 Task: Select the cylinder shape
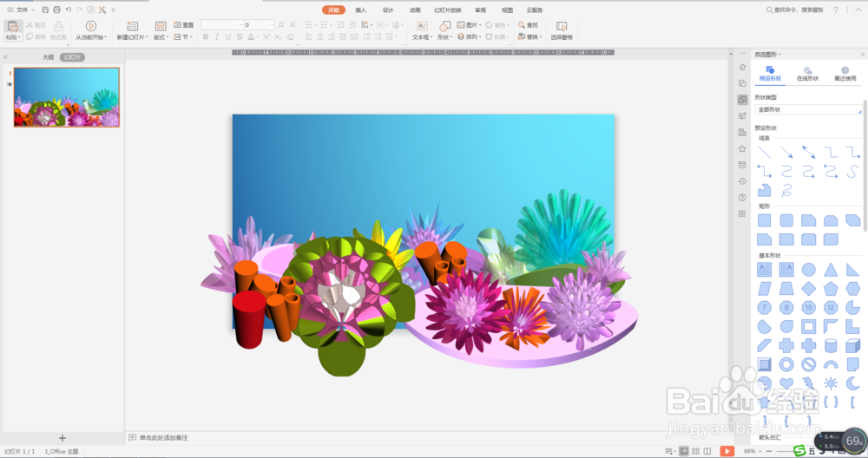tap(831, 346)
